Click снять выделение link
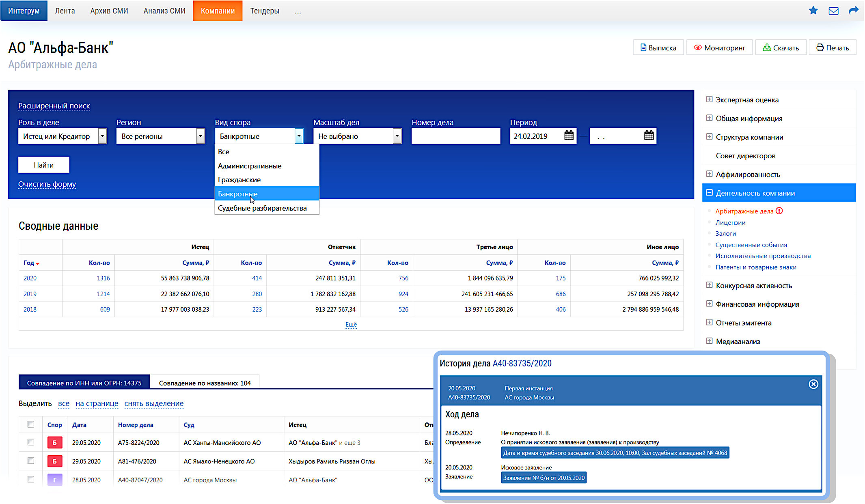Screen dimensions: 865x504 click(154, 403)
